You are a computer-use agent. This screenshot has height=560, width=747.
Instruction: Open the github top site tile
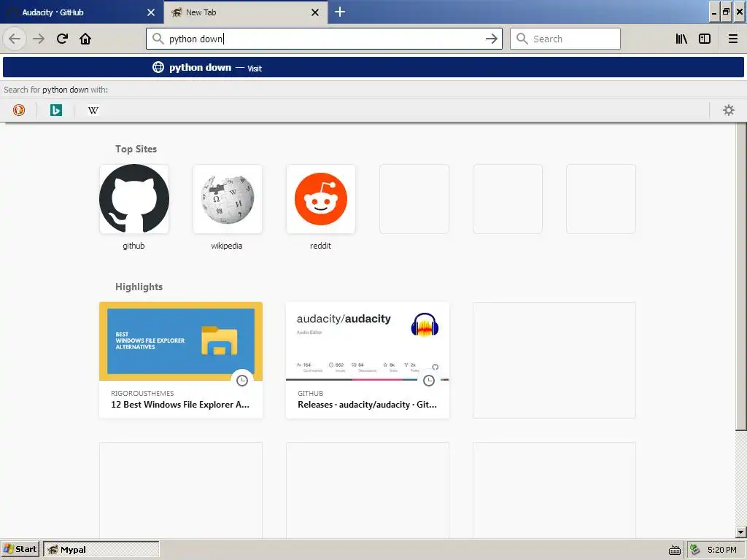tap(134, 199)
